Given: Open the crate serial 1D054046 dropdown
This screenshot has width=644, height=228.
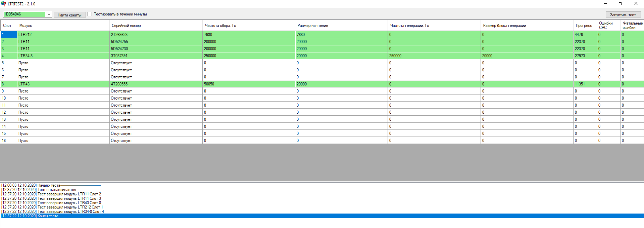Looking at the screenshot, I should tap(49, 14).
